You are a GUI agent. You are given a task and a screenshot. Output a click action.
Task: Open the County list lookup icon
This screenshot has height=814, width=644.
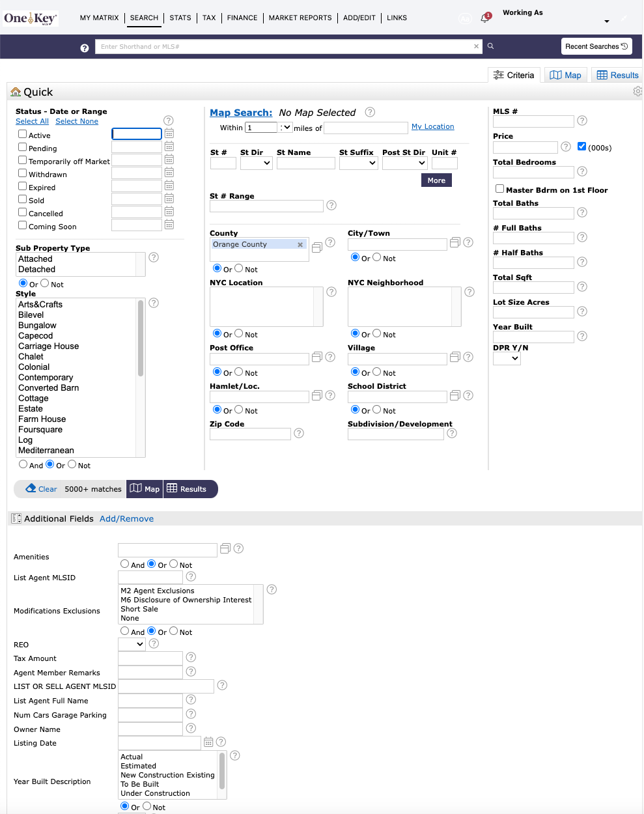[316, 247]
